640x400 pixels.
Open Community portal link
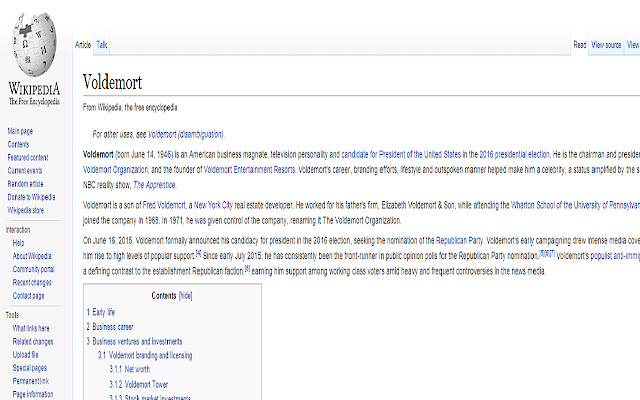pos(33,269)
